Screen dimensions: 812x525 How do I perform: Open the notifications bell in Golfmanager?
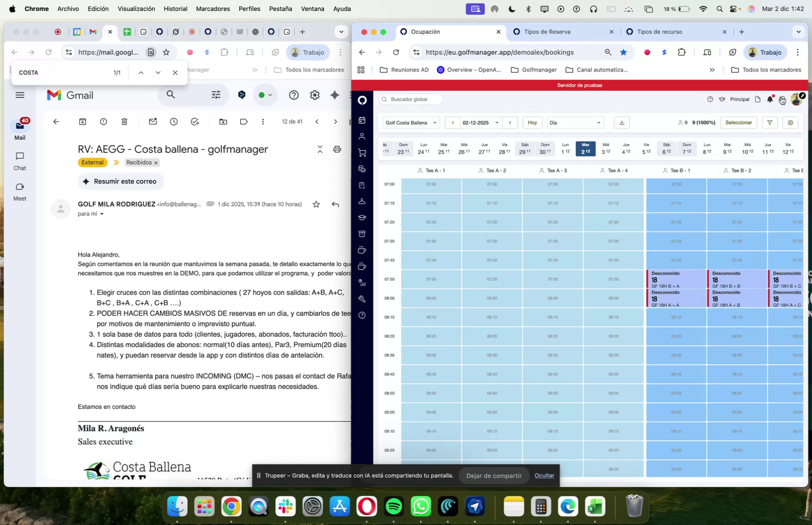click(x=770, y=99)
